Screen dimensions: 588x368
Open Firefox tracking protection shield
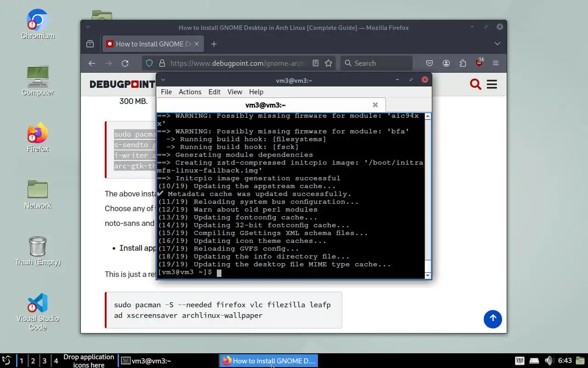click(149, 63)
